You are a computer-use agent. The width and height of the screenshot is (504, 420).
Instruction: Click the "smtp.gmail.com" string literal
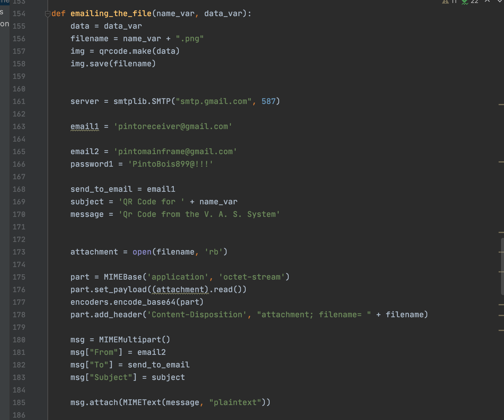click(213, 102)
